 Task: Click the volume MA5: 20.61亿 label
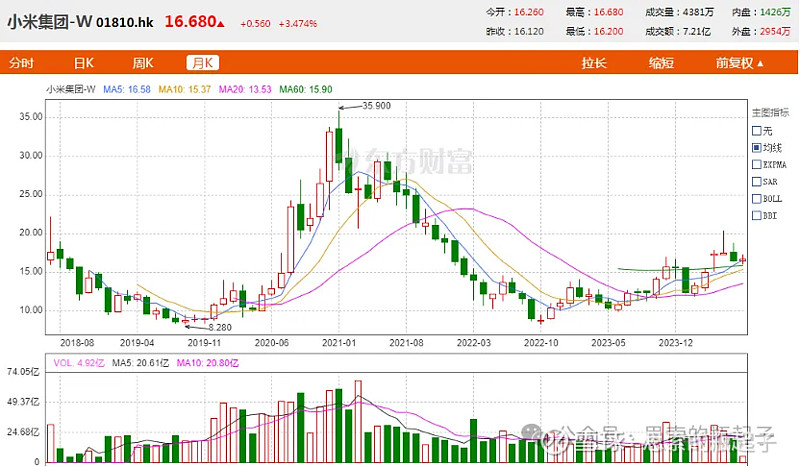[x=140, y=363]
